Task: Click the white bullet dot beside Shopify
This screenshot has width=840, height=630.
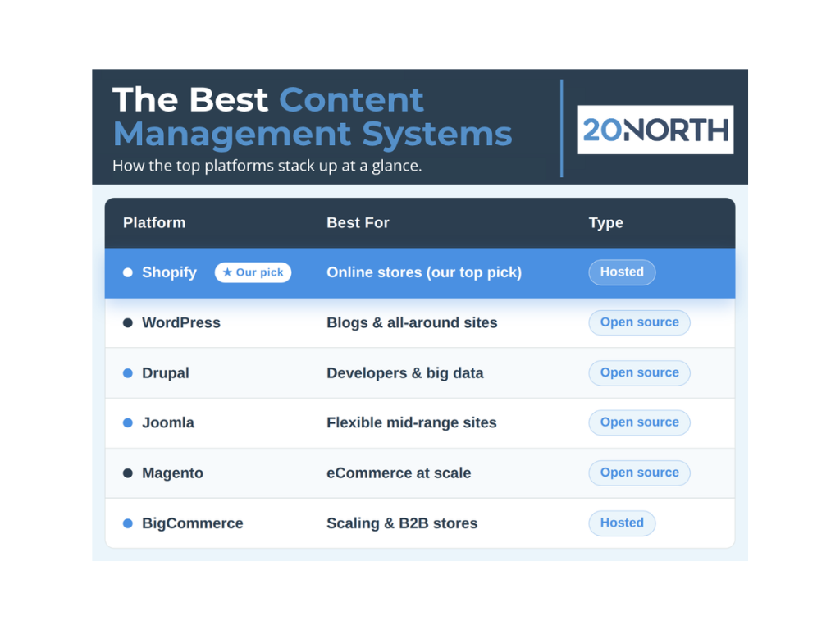Action: pos(127,272)
